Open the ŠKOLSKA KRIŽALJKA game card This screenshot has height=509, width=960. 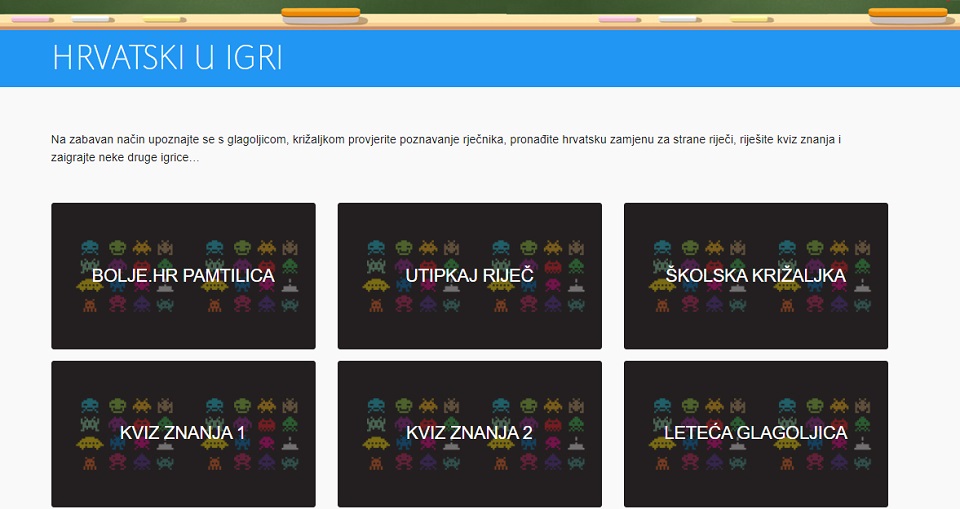click(756, 276)
